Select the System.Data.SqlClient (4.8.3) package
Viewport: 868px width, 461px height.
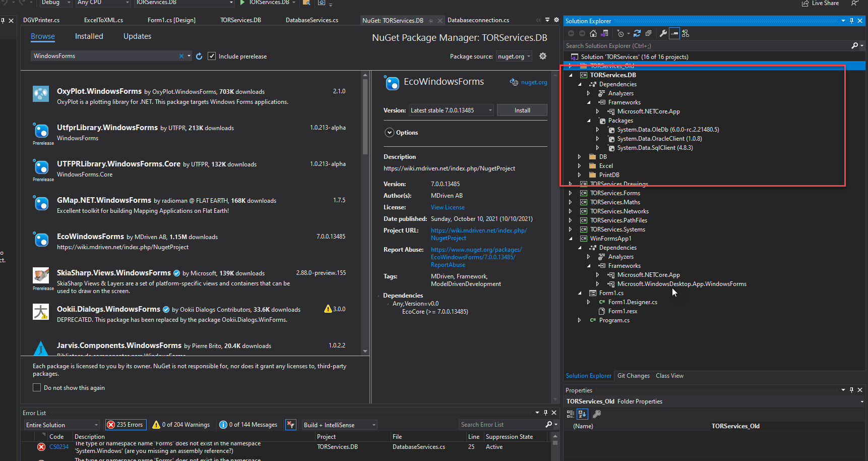tap(655, 148)
